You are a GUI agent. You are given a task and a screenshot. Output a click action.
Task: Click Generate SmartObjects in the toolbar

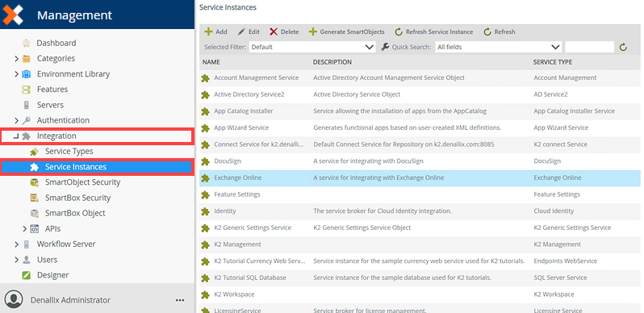tap(347, 31)
